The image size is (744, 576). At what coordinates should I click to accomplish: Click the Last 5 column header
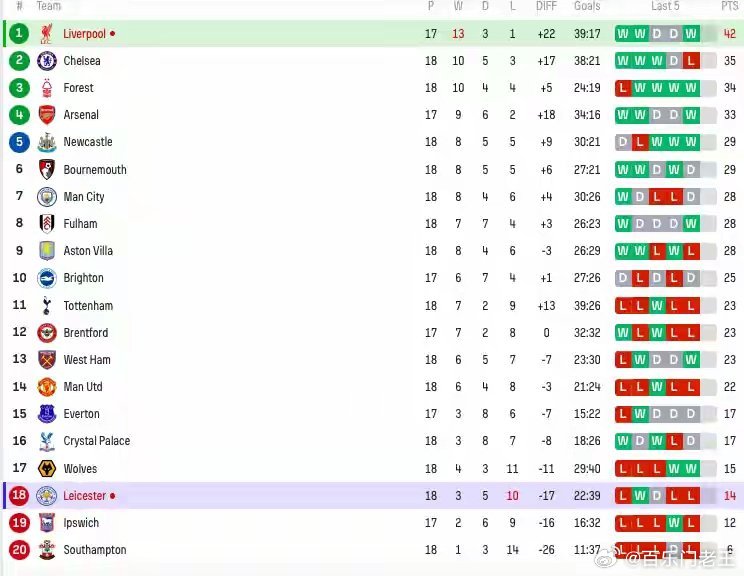click(665, 6)
